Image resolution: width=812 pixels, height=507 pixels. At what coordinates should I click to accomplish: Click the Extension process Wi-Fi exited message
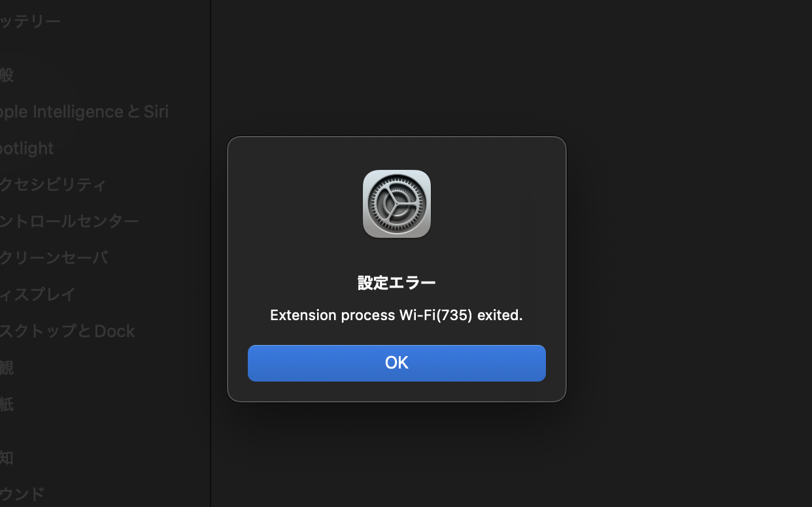click(x=396, y=315)
